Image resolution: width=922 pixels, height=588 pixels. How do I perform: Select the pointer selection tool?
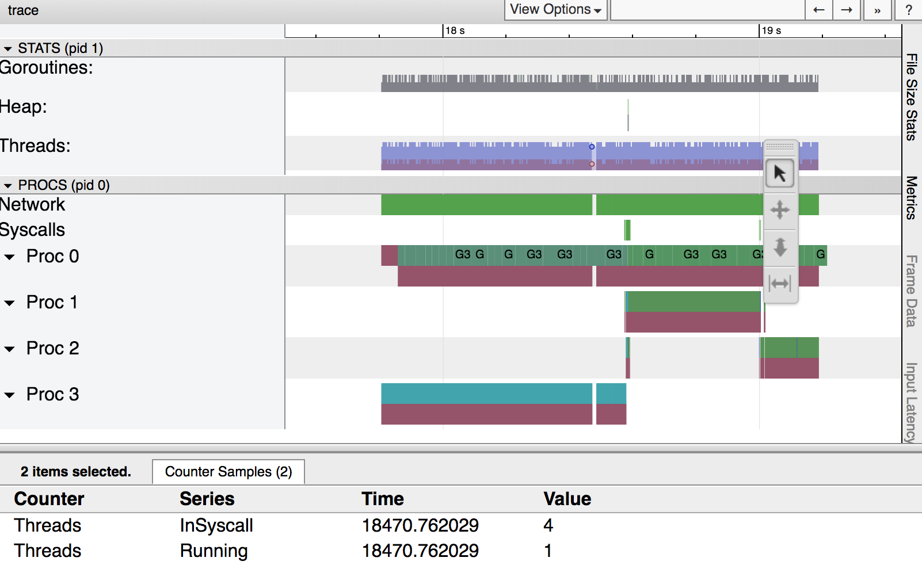tap(780, 173)
